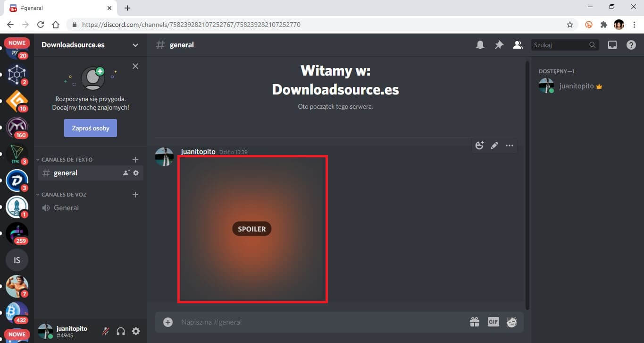Add channel to CANALES DE TEXTO
The width and height of the screenshot is (644, 343).
[135, 160]
